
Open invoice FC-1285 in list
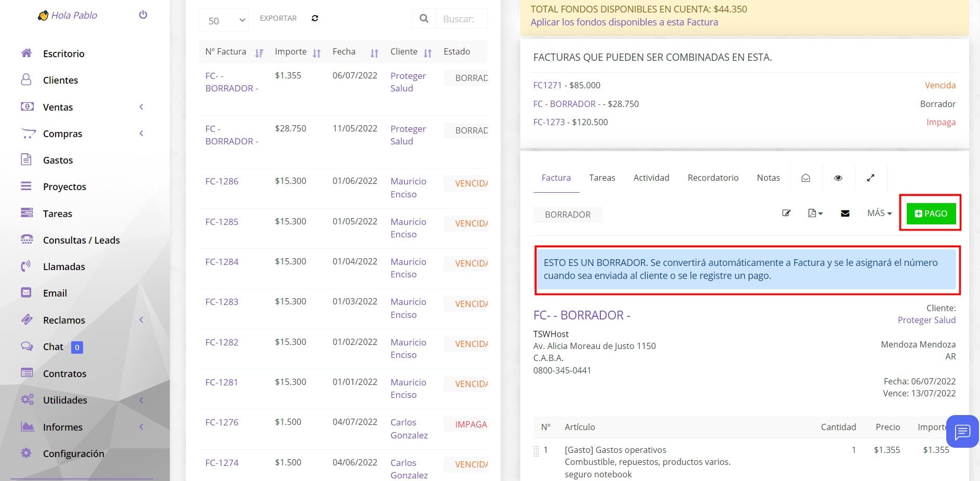pos(222,222)
